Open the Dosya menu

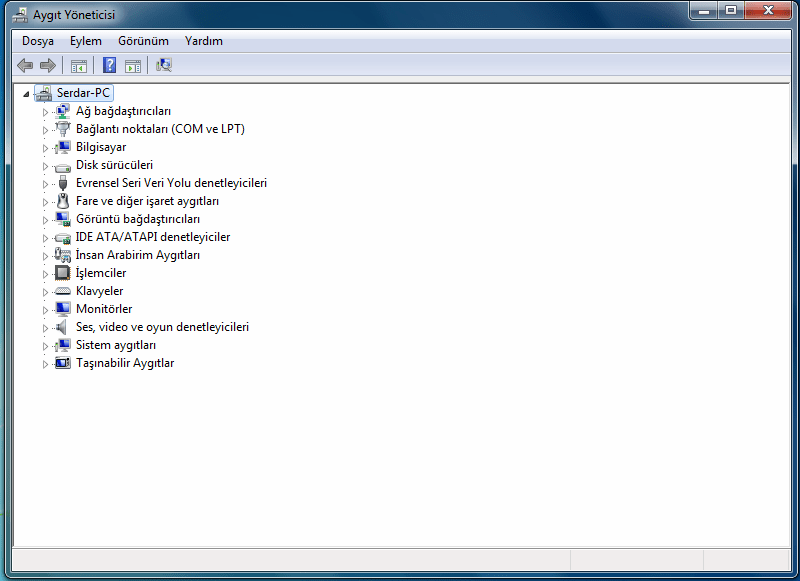[38, 41]
